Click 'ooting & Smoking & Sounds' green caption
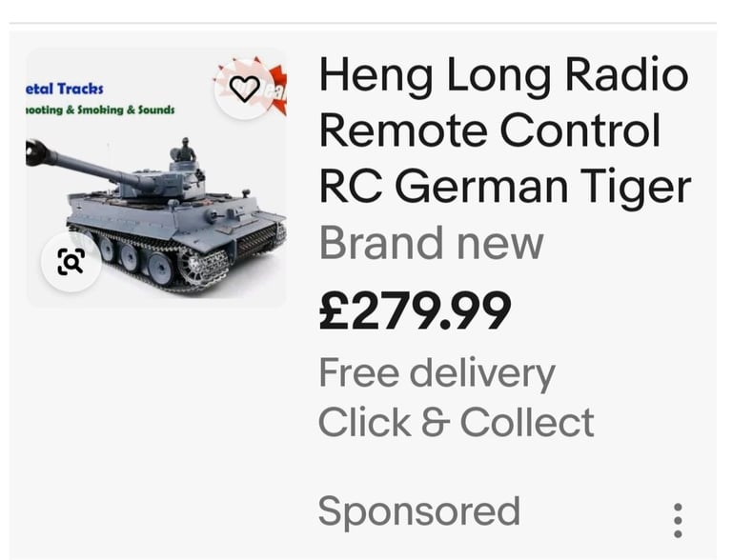 pyautogui.click(x=100, y=110)
